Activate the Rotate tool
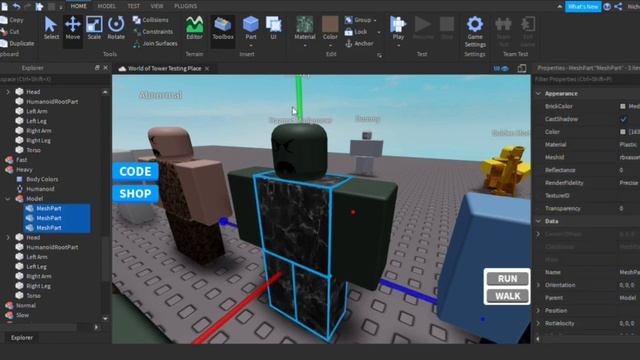640x360 pixels. point(116,28)
